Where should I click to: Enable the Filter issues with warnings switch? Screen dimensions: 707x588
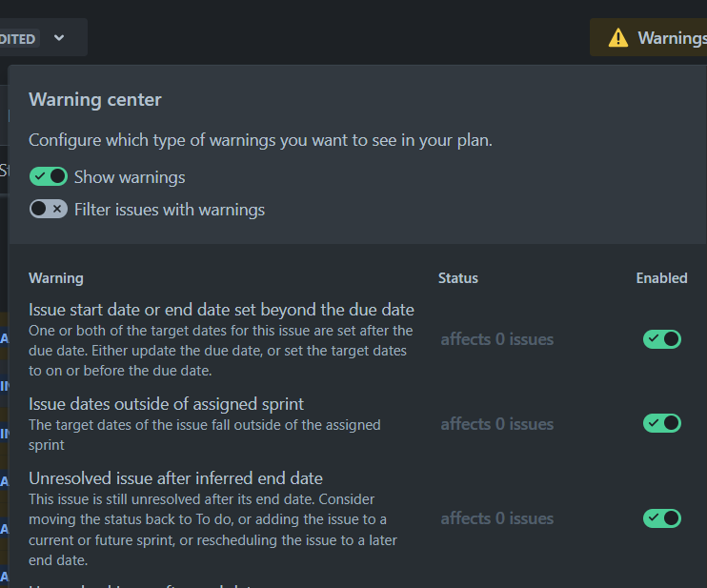49,209
